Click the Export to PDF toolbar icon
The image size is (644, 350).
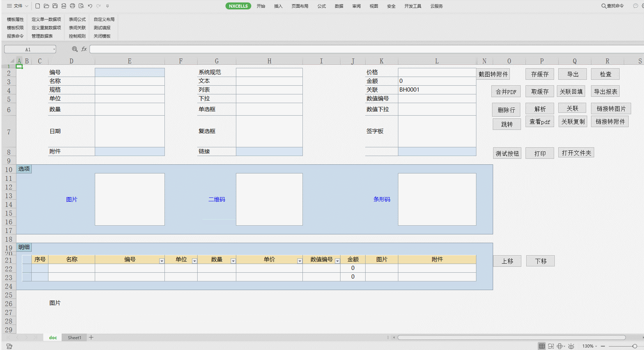64,6
